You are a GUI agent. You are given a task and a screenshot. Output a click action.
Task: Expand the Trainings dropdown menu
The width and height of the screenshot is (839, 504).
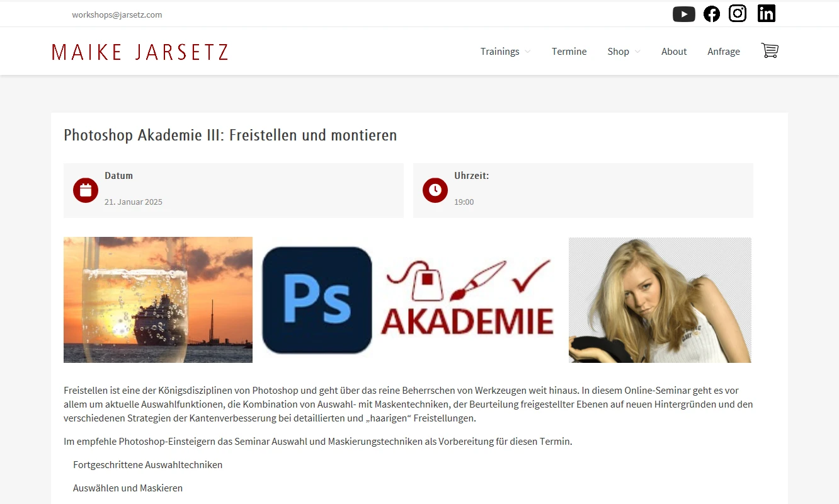[505, 52]
